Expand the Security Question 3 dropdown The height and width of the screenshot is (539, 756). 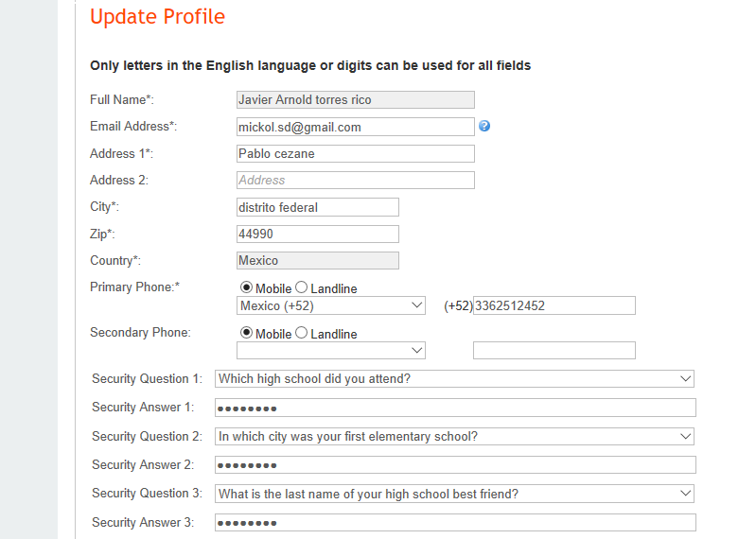coord(454,494)
